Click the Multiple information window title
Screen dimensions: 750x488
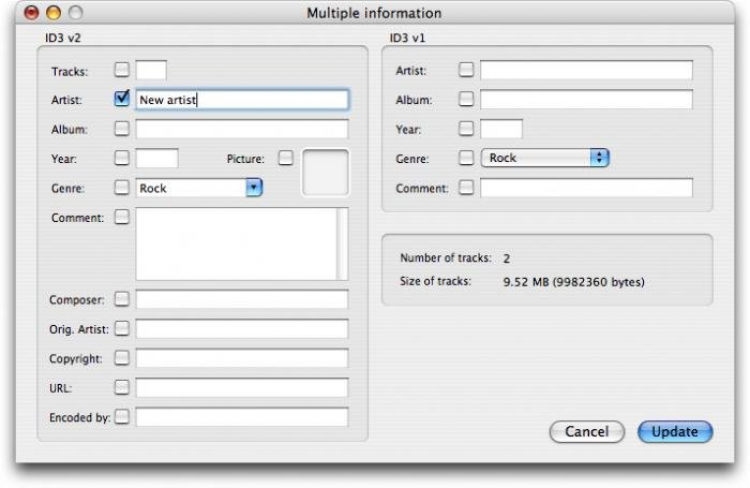(374, 13)
